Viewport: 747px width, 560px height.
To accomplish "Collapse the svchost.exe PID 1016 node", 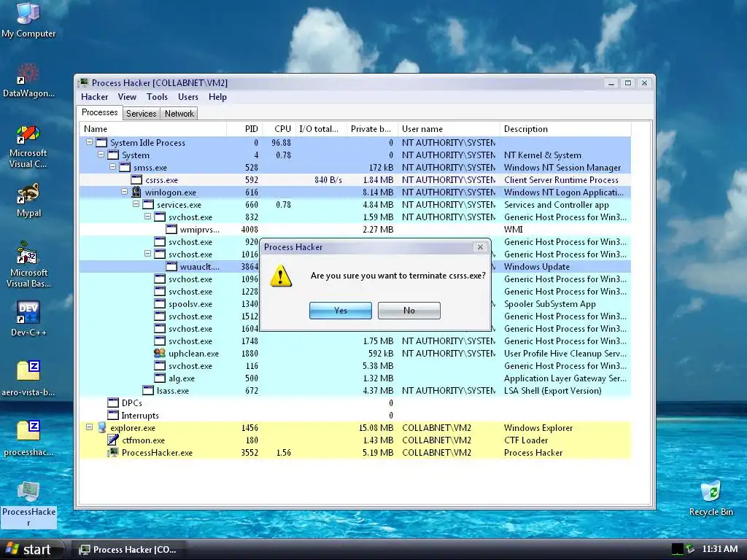I will 147,253.
